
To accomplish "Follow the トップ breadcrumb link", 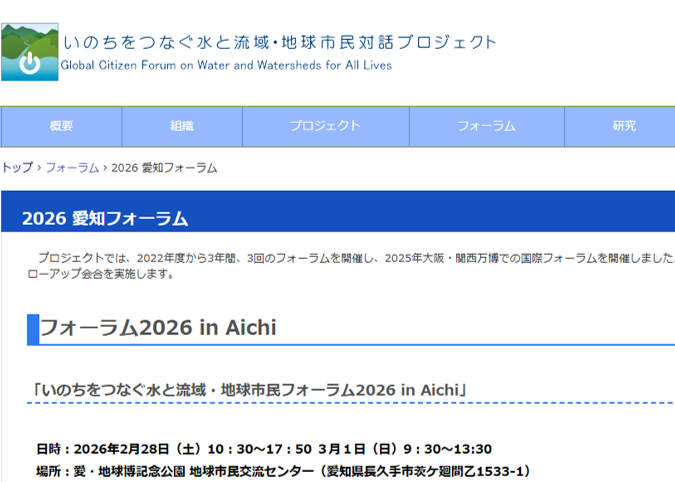I will point(17,168).
